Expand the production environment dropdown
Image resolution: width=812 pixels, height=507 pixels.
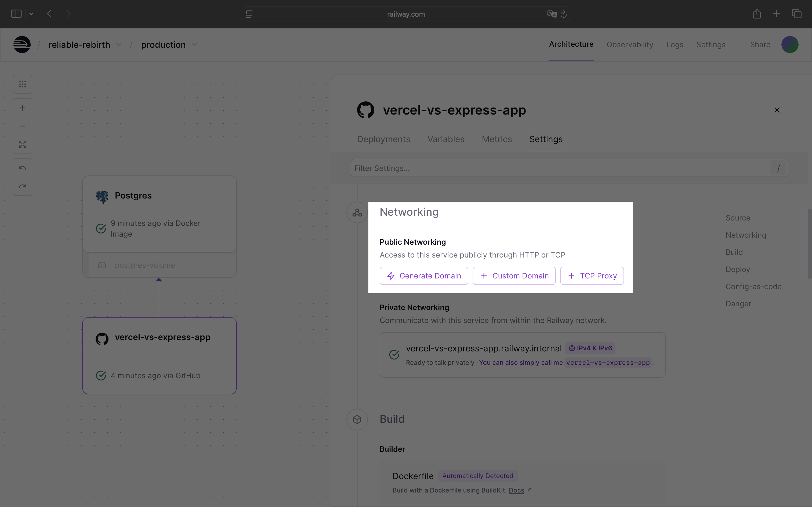pos(194,45)
